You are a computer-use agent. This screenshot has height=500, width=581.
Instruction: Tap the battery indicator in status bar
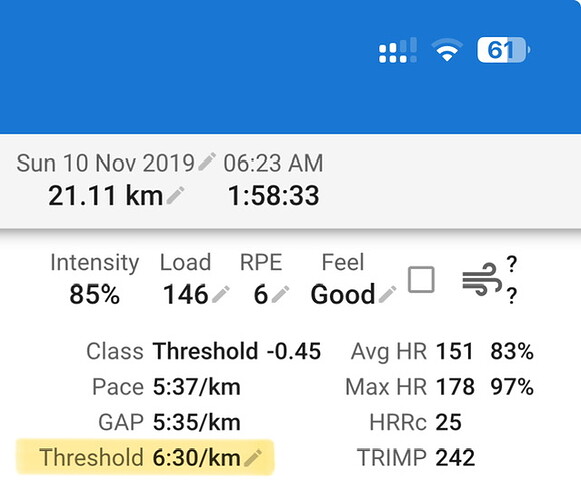click(x=503, y=50)
